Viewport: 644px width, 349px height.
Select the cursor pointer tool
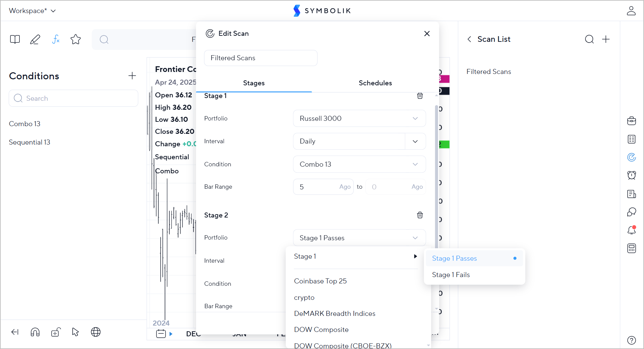[75, 332]
